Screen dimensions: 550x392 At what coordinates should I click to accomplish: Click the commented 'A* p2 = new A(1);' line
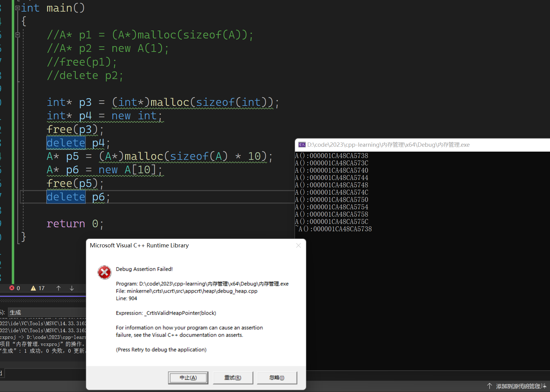tap(108, 48)
